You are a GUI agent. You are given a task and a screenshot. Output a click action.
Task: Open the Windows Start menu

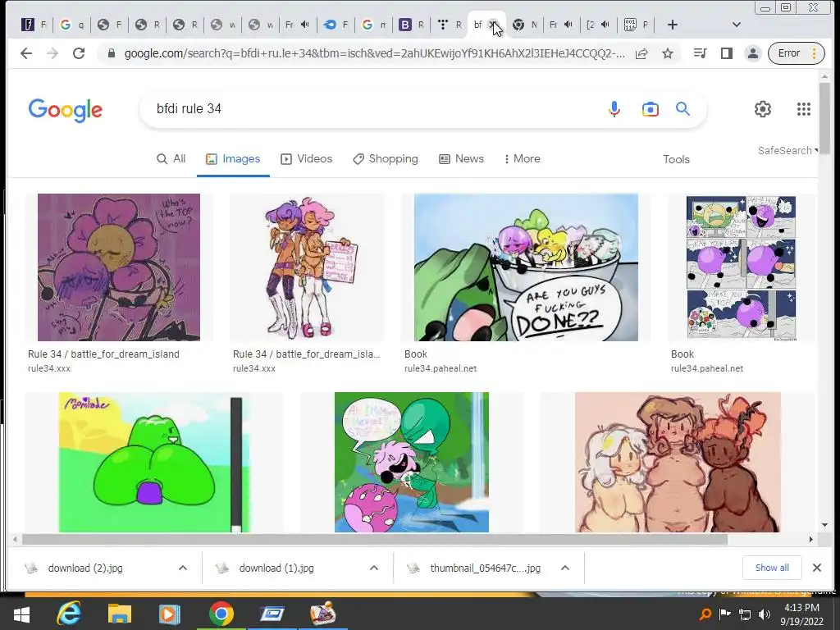[21, 614]
